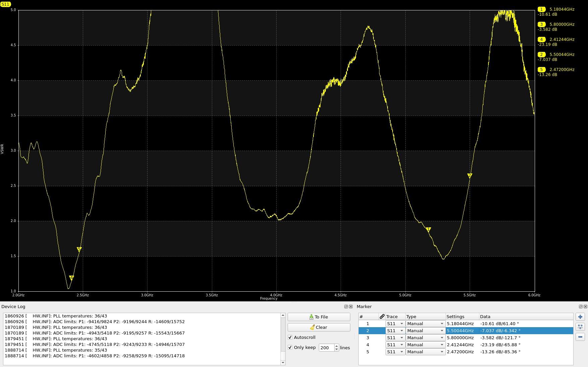588x367 pixels.
Task: Select marker 1 triangle on the graph
Action: (428, 229)
